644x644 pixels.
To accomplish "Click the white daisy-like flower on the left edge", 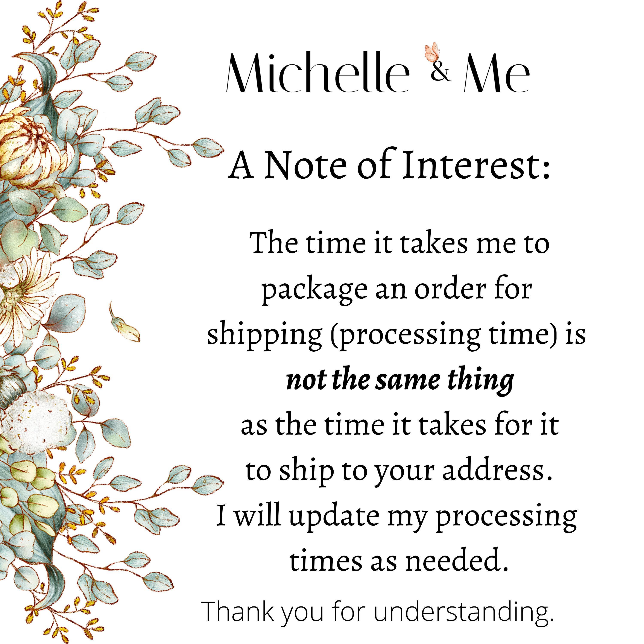I will point(23,293).
